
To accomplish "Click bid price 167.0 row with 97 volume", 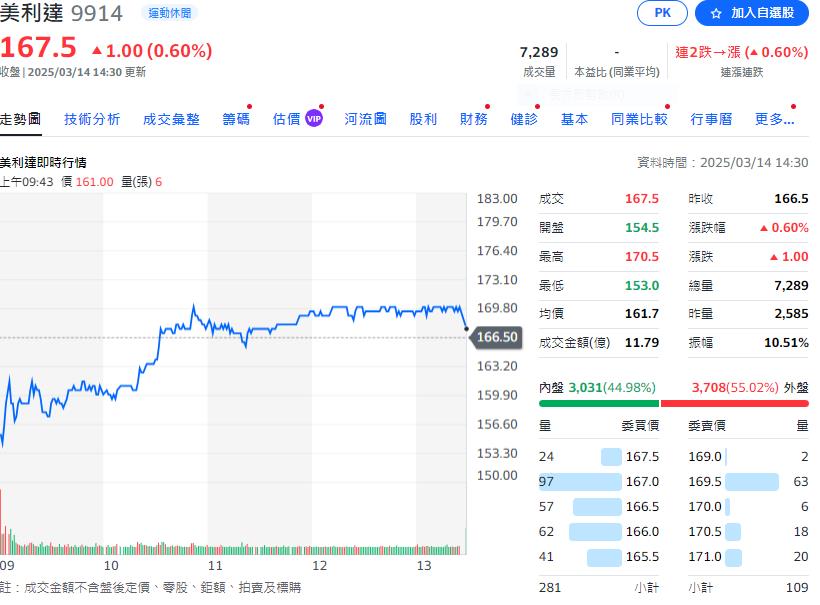I will click(599, 482).
